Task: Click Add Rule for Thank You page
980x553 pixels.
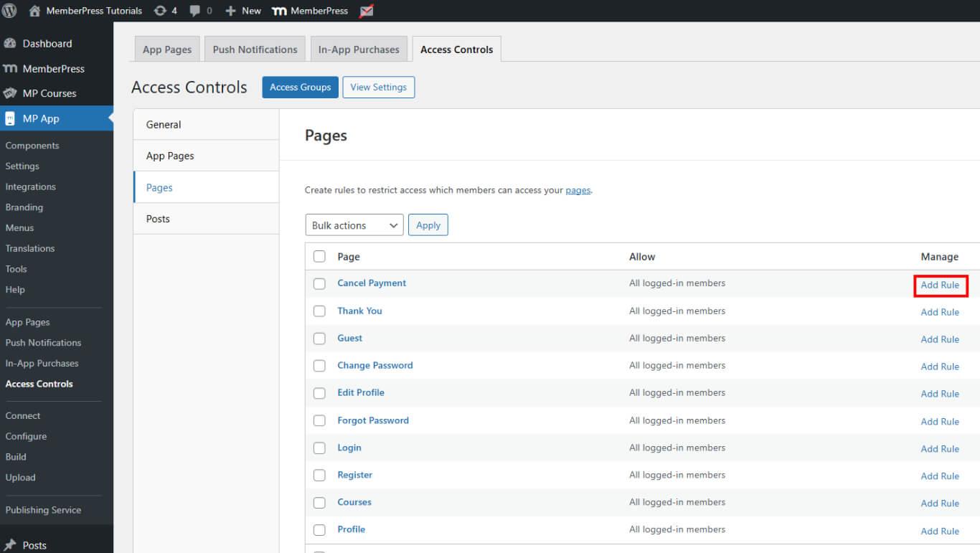Action: tap(940, 312)
